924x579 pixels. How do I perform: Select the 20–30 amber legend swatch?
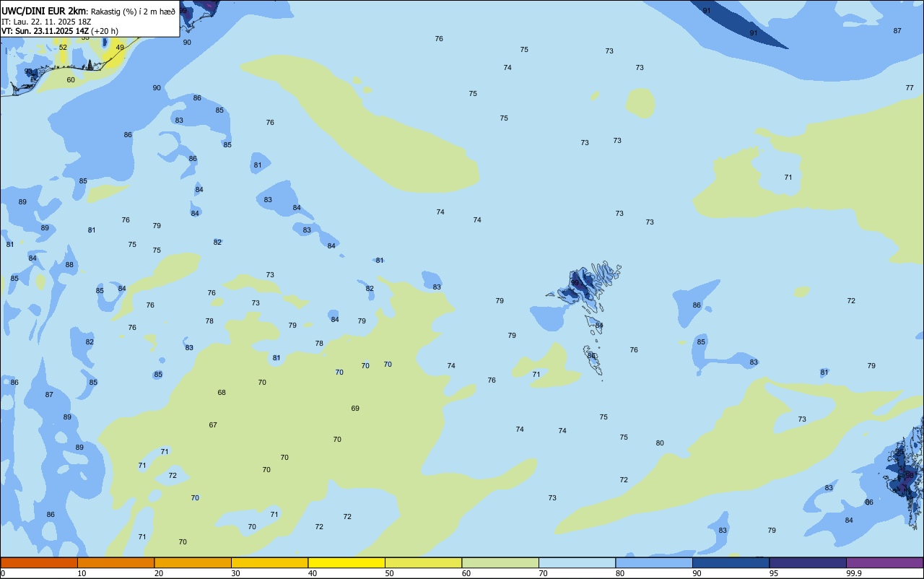click(193, 562)
